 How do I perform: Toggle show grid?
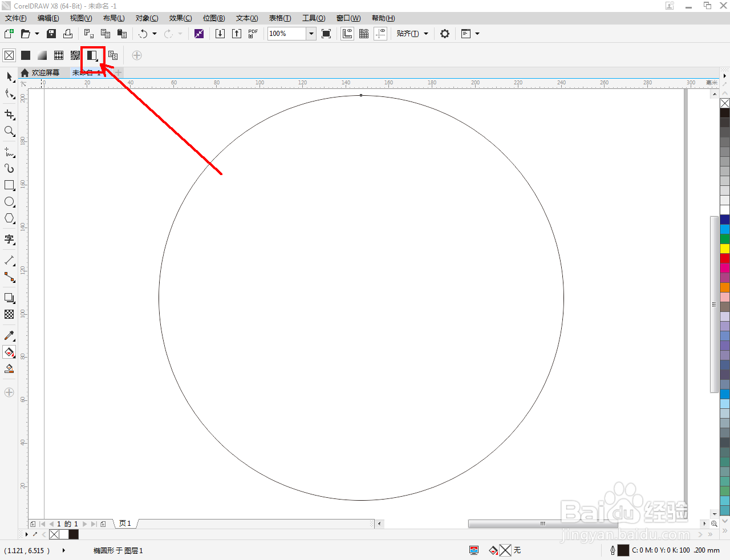[364, 34]
